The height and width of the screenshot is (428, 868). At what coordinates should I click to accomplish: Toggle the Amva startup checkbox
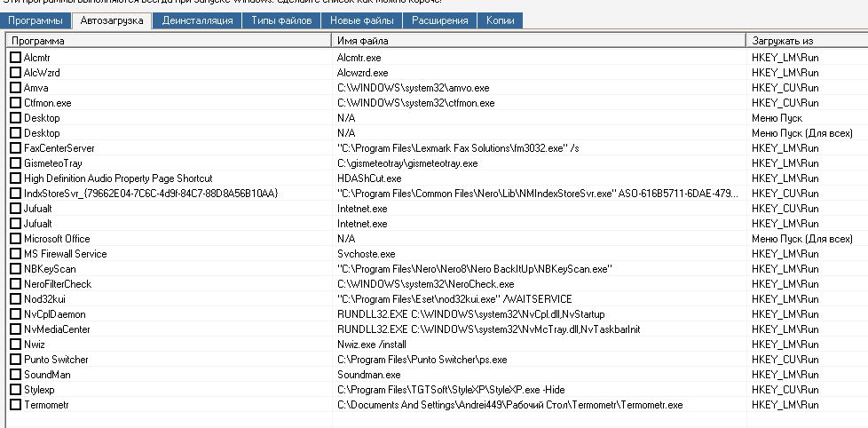pyautogui.click(x=15, y=88)
